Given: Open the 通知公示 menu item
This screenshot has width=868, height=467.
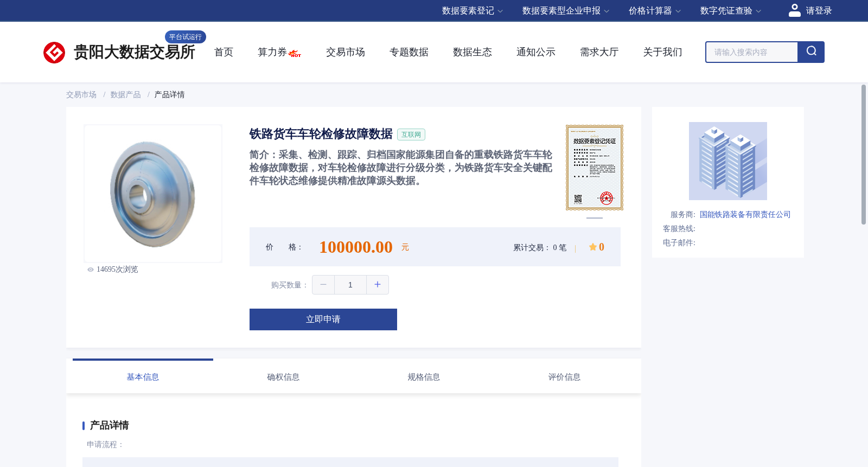Looking at the screenshot, I should [x=536, y=52].
